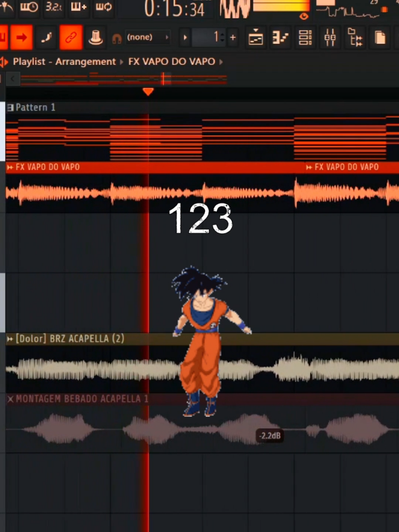This screenshot has height=532, width=399.
Task: Click the oscilloscope waveform display
Action: point(235,9)
